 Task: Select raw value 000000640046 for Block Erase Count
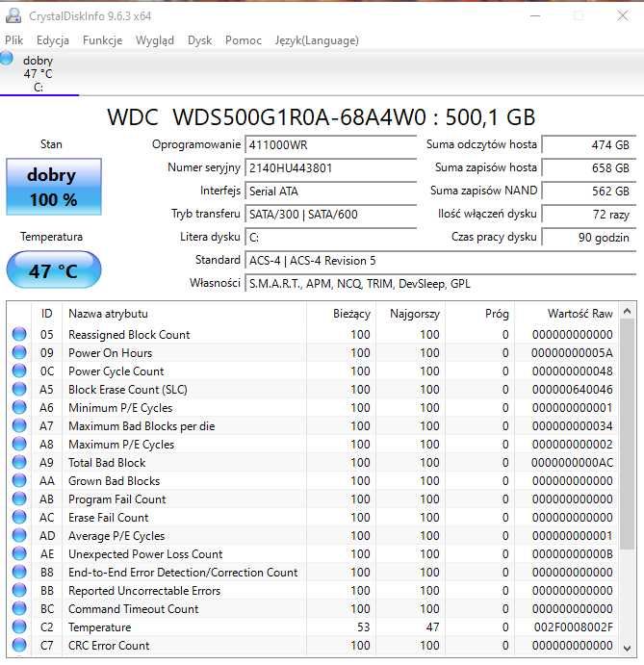[x=573, y=389]
